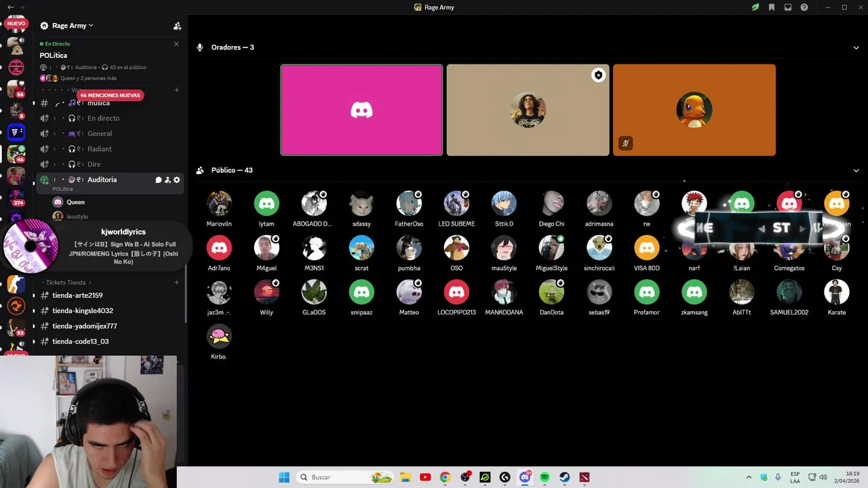Open chat icon on the Auditoria channel
The width and height of the screenshot is (868, 488).
tap(159, 180)
